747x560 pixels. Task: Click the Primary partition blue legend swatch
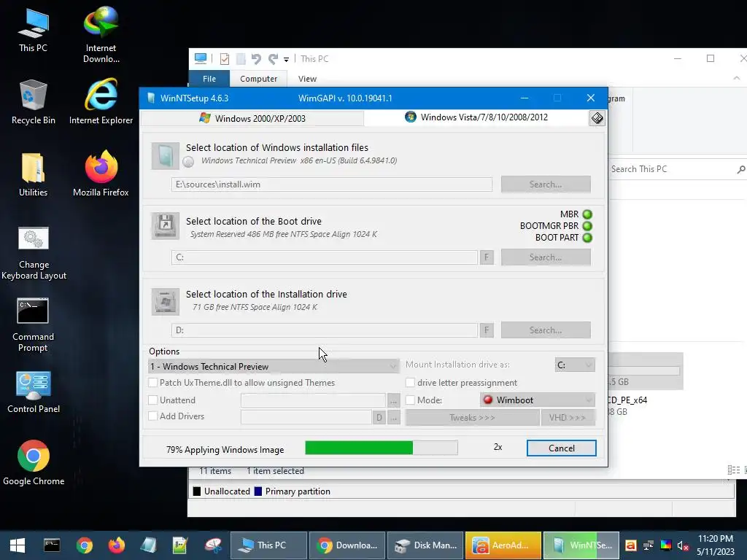click(258, 491)
